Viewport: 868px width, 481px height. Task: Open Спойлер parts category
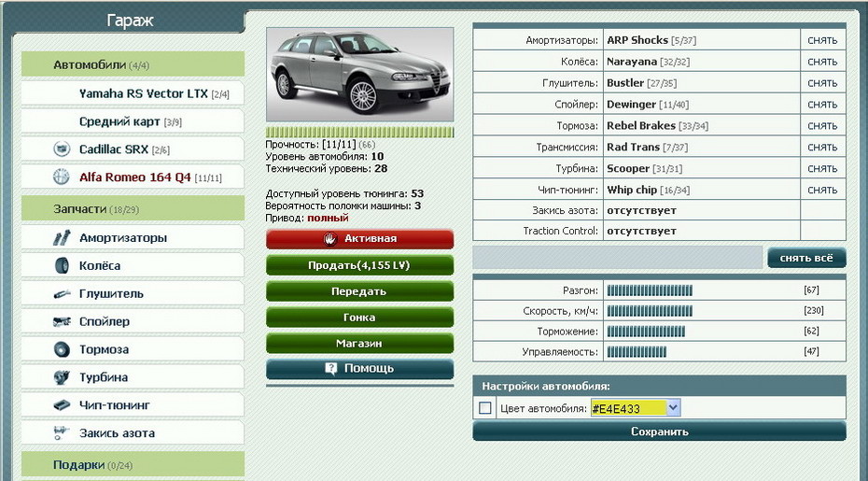click(133, 321)
